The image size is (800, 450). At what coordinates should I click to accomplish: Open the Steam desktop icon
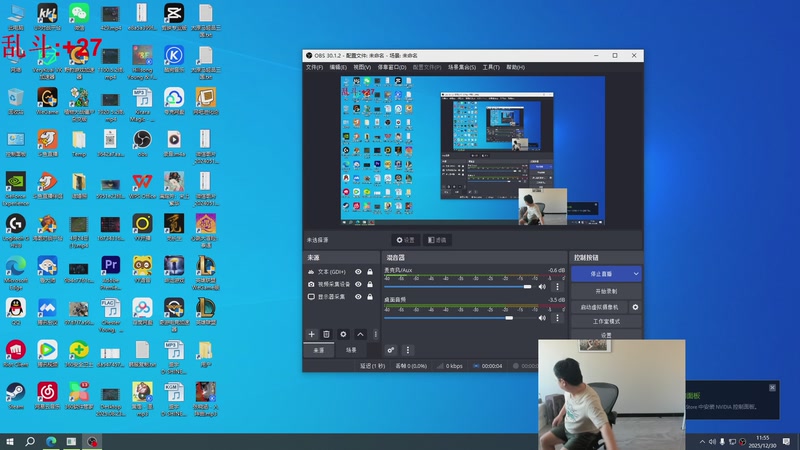coord(16,396)
